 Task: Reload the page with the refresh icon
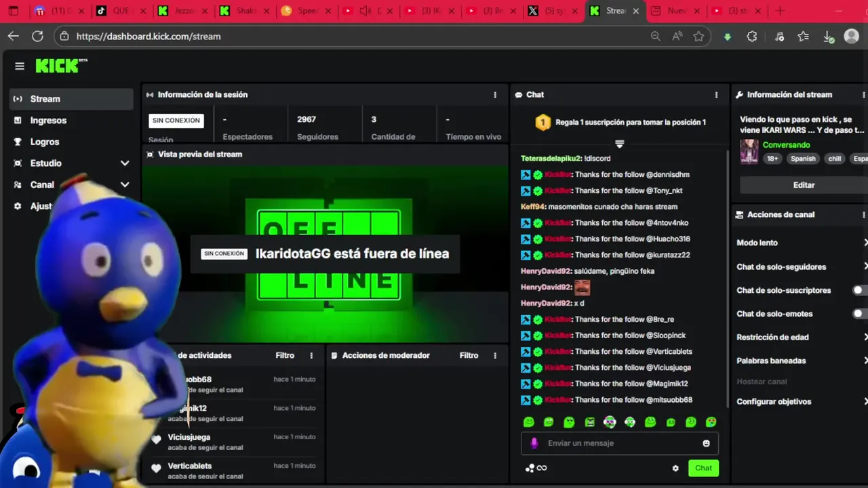click(x=38, y=37)
